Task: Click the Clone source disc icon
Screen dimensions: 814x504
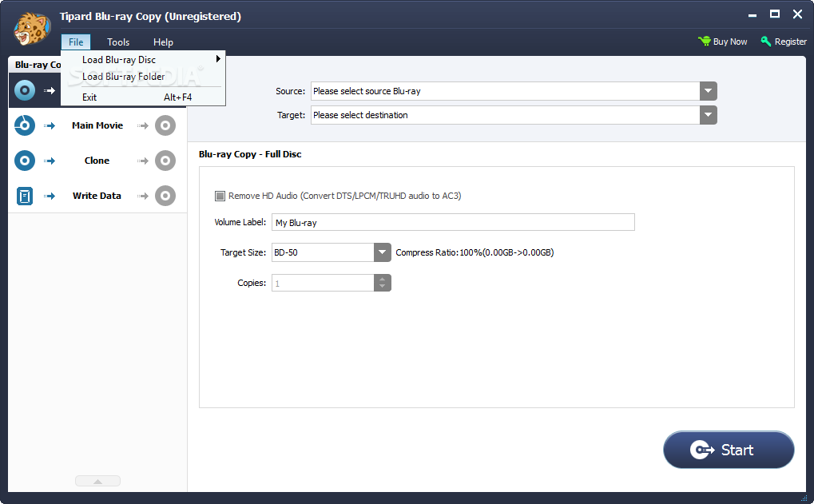Action: (x=25, y=161)
